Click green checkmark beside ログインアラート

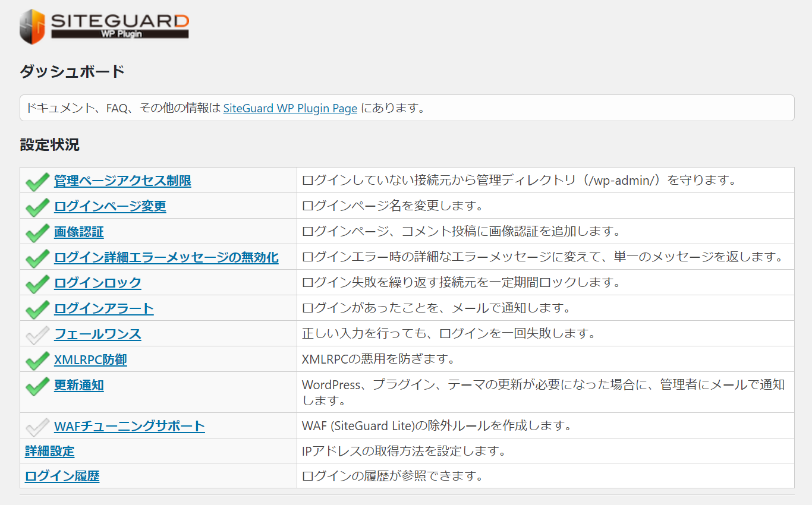(37, 309)
